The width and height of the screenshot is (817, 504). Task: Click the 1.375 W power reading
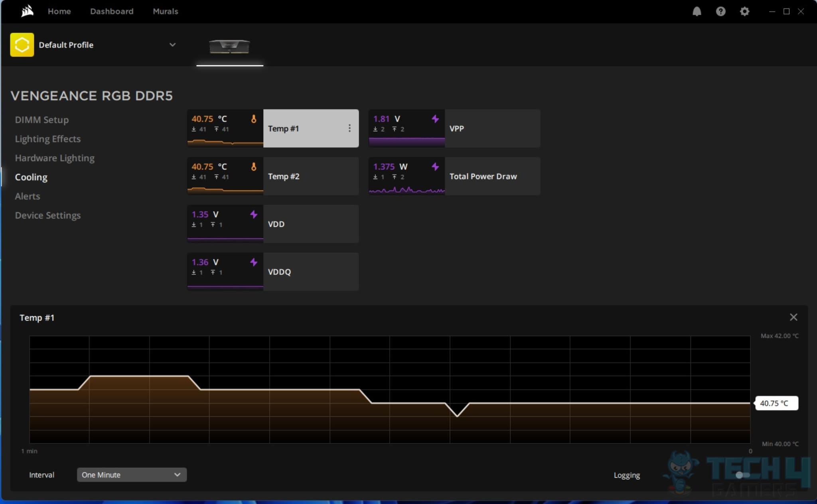(390, 167)
